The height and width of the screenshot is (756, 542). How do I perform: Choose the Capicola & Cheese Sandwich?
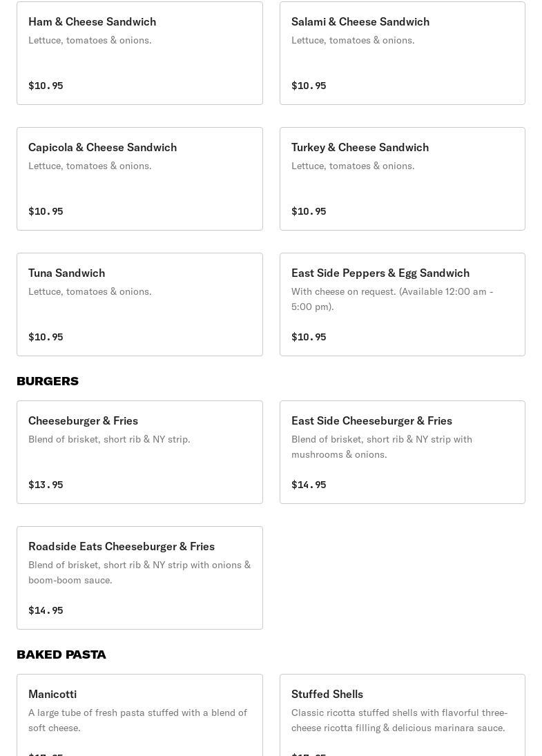tap(139, 179)
